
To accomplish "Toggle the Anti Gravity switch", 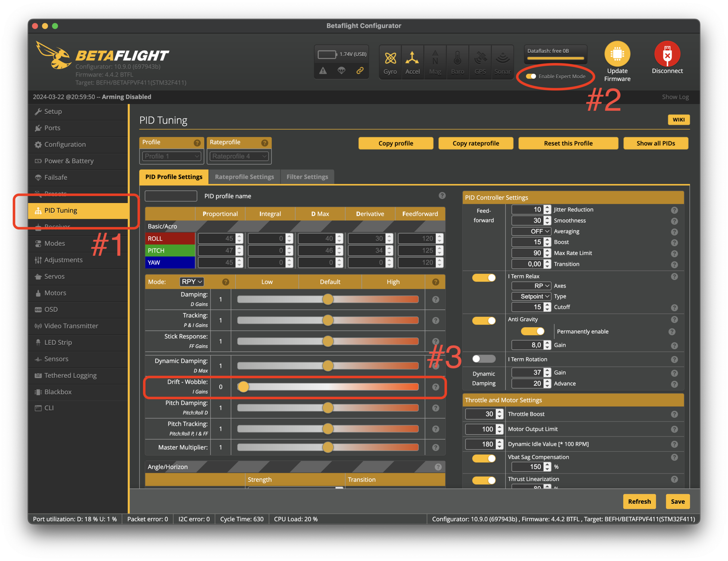I will [484, 321].
